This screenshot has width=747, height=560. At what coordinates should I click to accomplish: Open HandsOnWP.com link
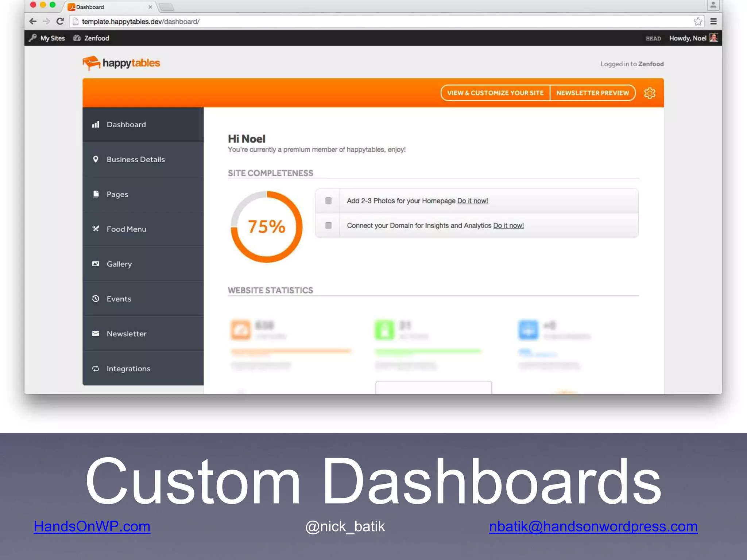click(x=92, y=526)
